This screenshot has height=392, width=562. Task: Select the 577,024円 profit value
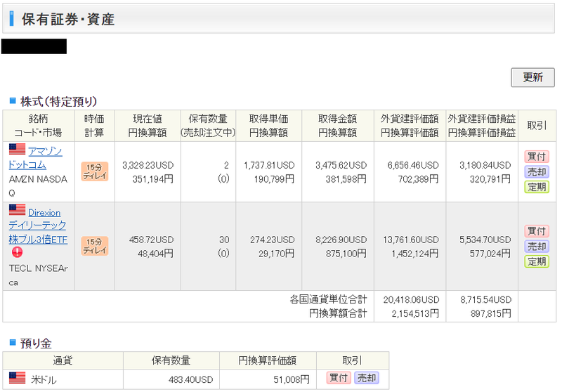490,254
